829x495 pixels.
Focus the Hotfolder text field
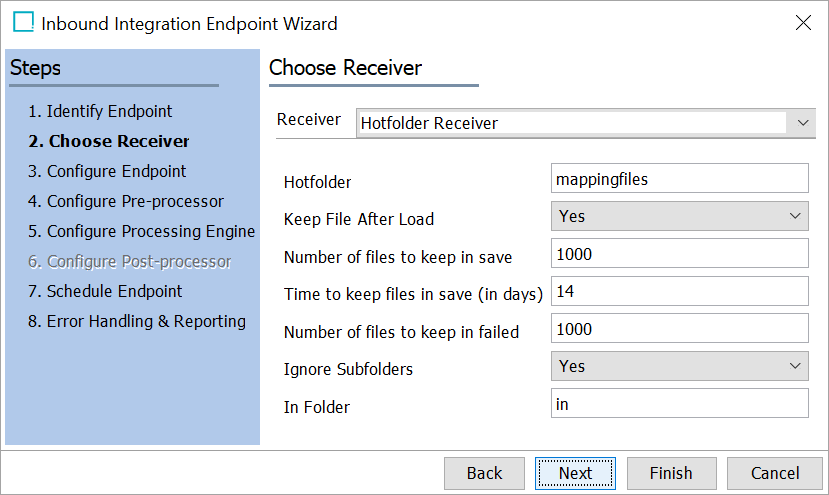679,178
